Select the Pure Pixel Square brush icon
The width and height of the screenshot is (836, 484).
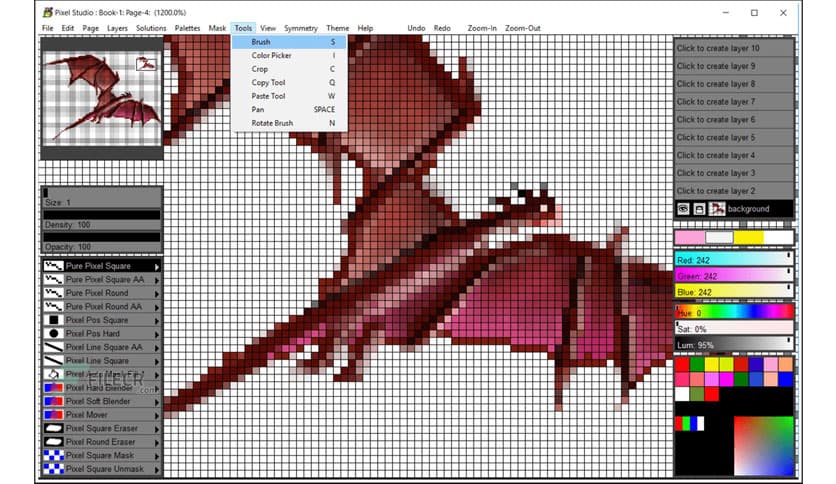(53, 265)
